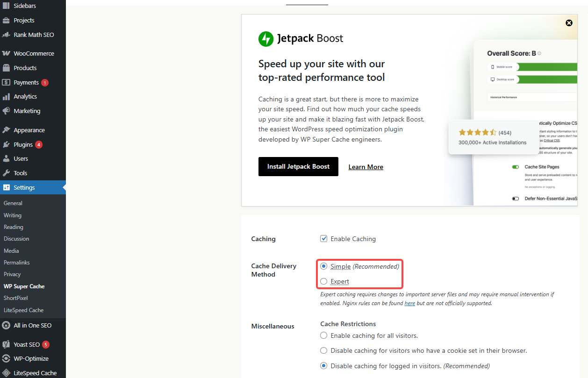
Task: Click the Analytics bar chart icon
Action: click(6, 97)
